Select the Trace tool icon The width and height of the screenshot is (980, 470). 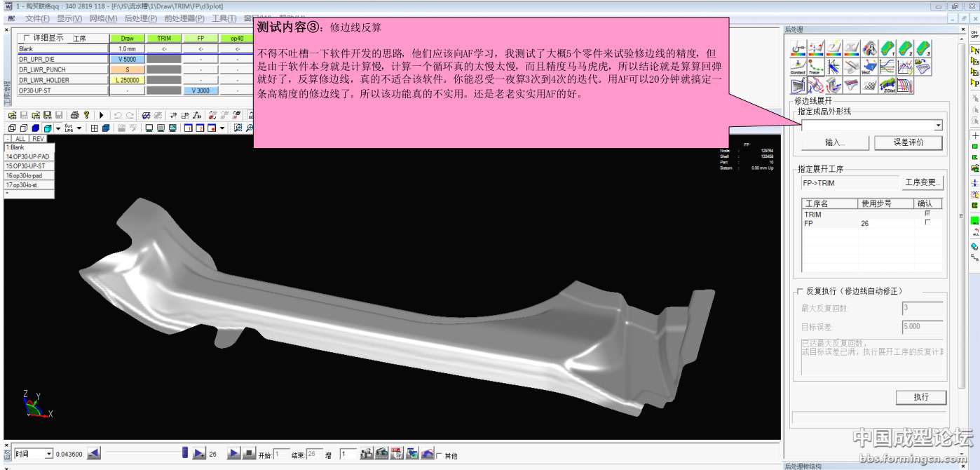click(815, 67)
